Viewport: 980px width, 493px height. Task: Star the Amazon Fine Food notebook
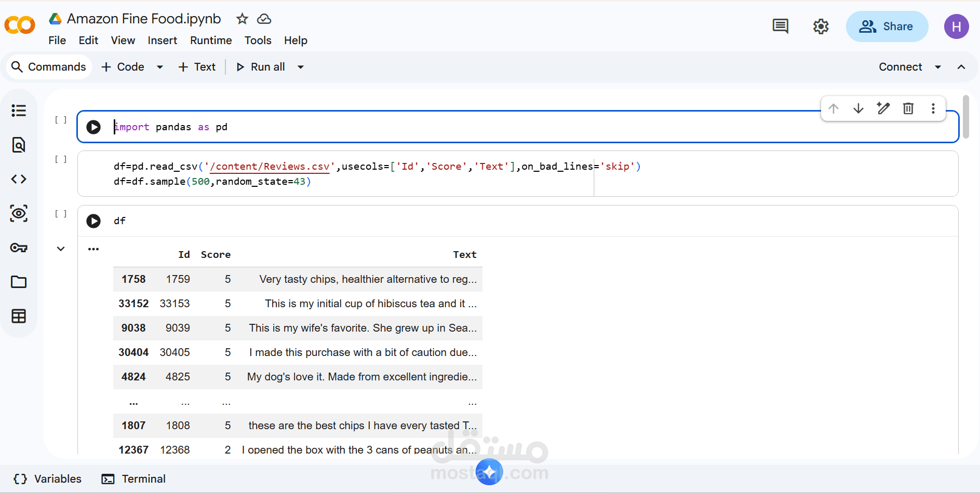tap(242, 19)
